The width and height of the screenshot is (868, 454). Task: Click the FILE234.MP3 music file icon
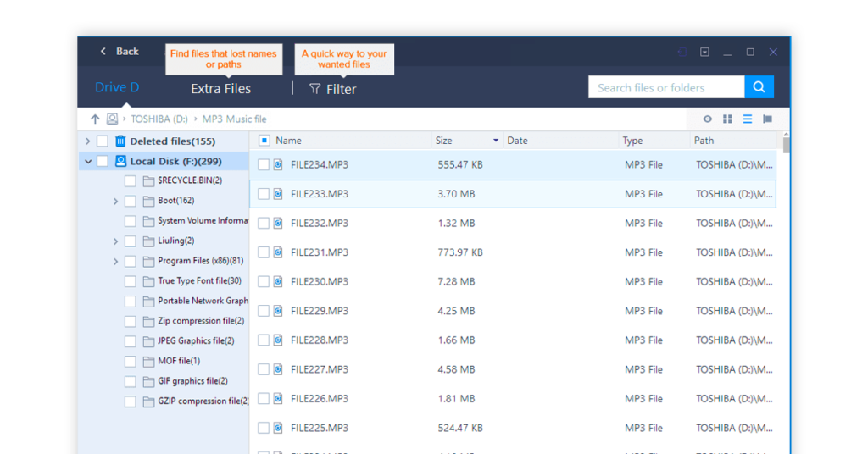click(278, 165)
